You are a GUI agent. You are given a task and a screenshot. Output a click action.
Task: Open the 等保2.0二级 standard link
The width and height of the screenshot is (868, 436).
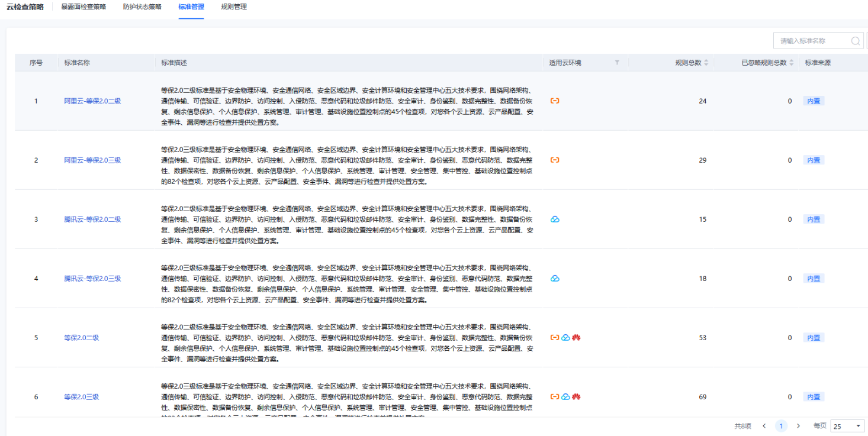[81, 338]
